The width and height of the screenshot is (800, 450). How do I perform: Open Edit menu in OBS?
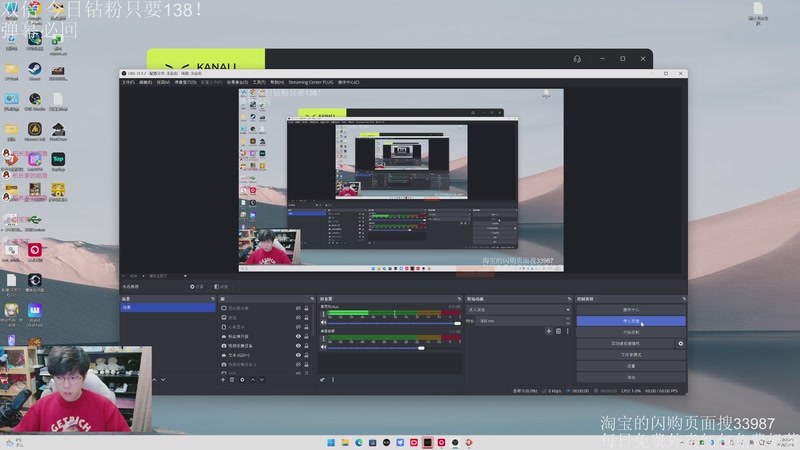point(145,82)
